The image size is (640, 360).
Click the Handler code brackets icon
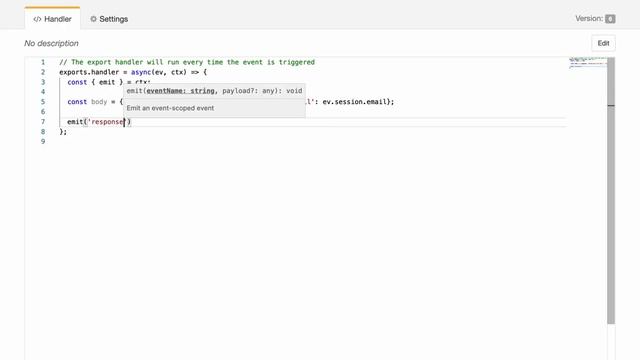37,19
